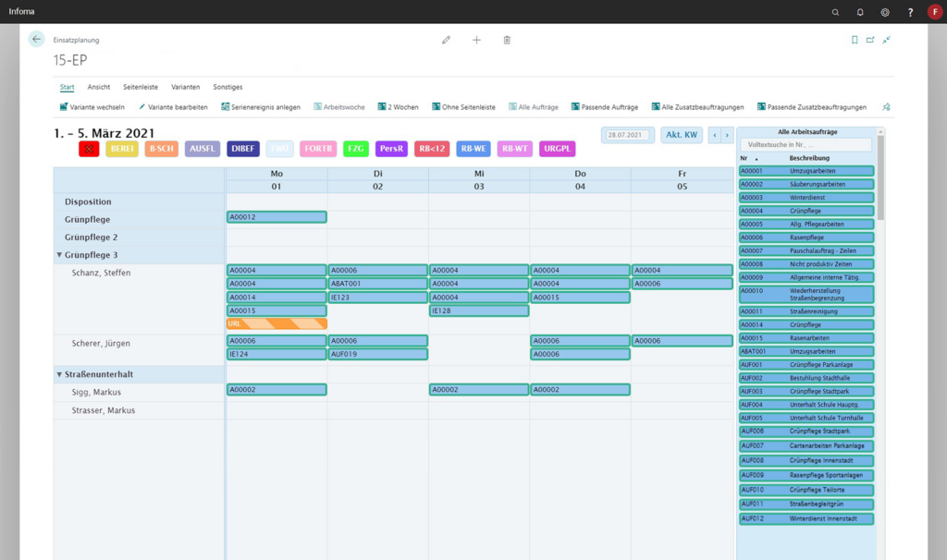Switch to the Ansicht tab
Image resolution: width=947 pixels, height=560 pixels.
(101, 86)
